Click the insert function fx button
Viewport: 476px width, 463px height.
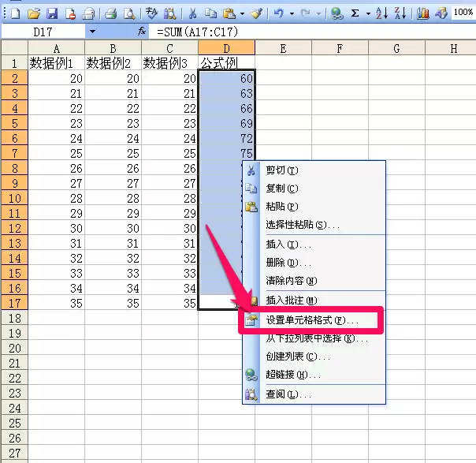(142, 32)
